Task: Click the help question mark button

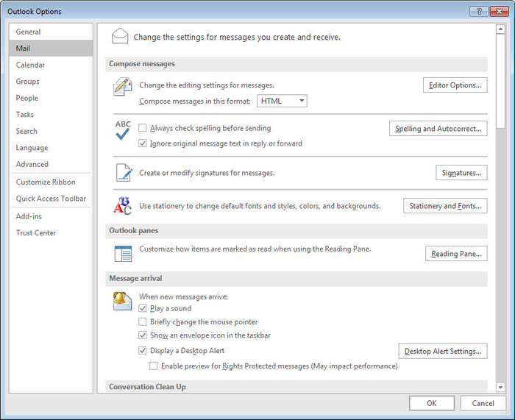Action: pyautogui.click(x=479, y=12)
